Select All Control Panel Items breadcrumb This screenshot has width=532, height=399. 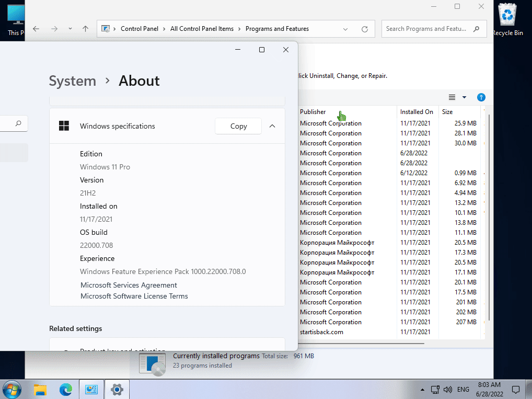pyautogui.click(x=202, y=29)
